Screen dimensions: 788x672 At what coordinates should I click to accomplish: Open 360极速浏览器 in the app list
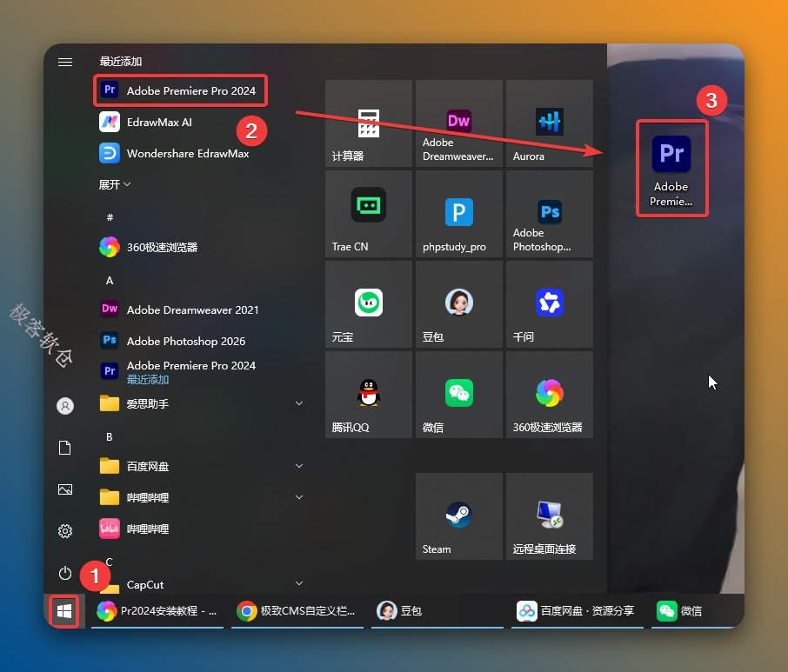point(201,247)
